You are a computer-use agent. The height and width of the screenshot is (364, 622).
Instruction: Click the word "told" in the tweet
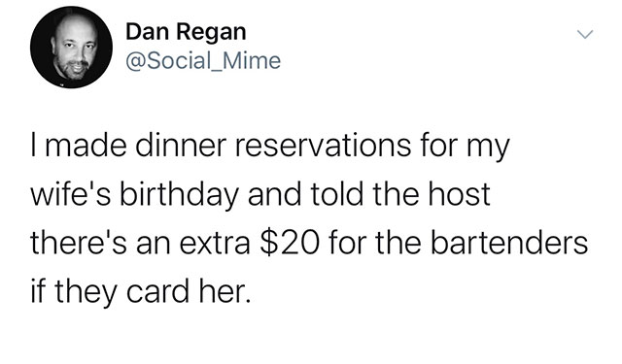pos(336,194)
